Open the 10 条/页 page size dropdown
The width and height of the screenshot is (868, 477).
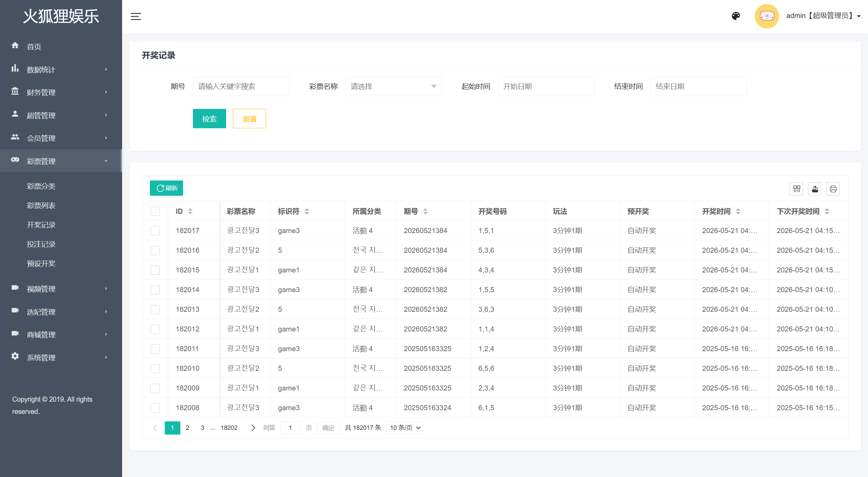coord(405,428)
